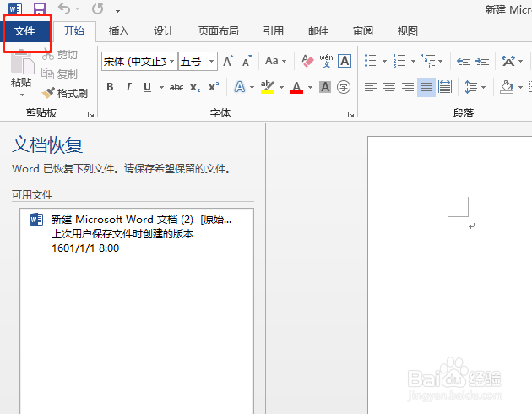
Task: Toggle subscript formatting
Action: tap(195, 87)
